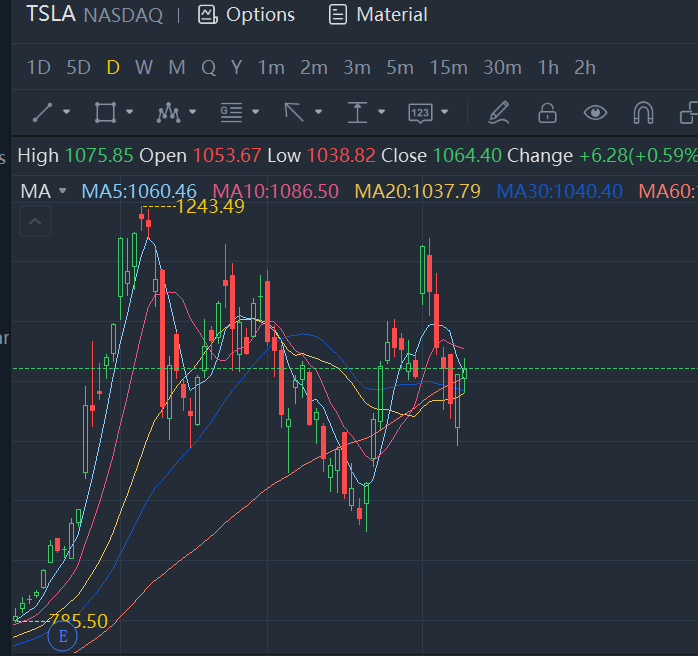
Task: Click the Options chart icon
Action: (207, 15)
